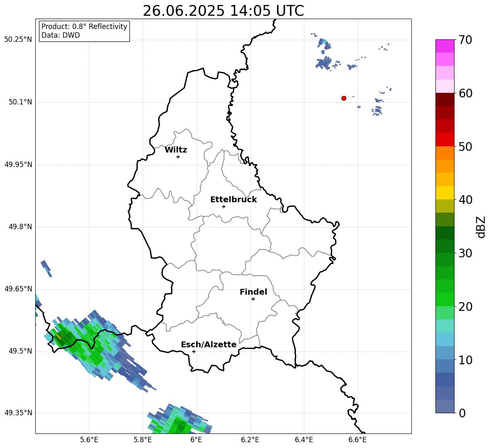
Task: Click the Ettelbruck label
Action: tap(233, 200)
